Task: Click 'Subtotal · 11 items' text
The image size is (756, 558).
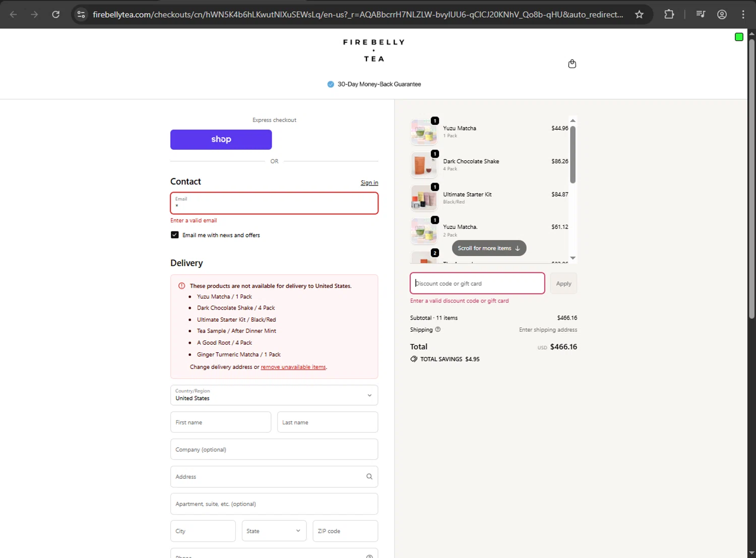Action: pos(434,318)
